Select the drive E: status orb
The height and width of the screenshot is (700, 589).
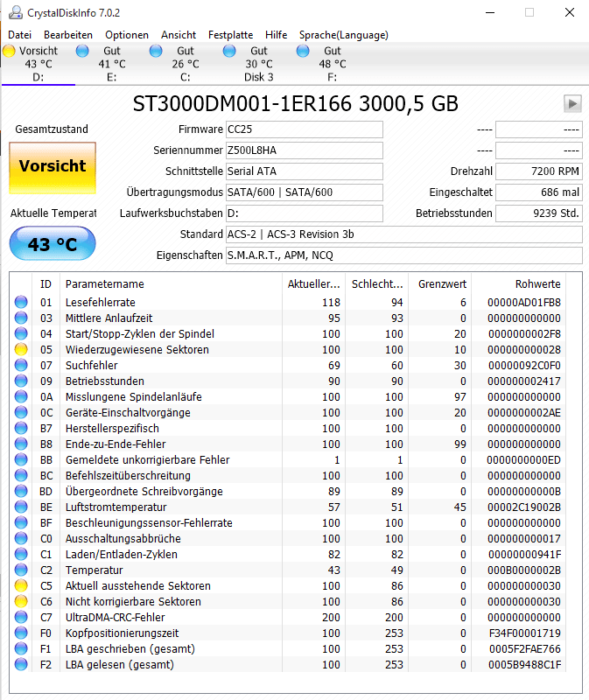point(83,51)
